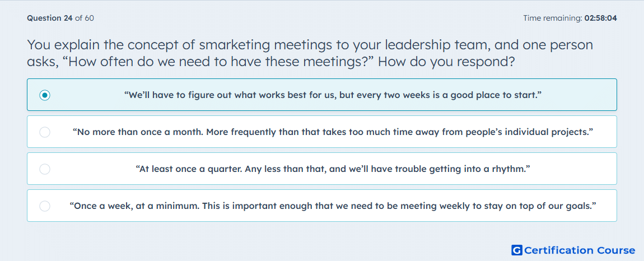Select the 'At least once a quarter' radio
Image resolution: width=644 pixels, height=261 pixels.
[45, 169]
